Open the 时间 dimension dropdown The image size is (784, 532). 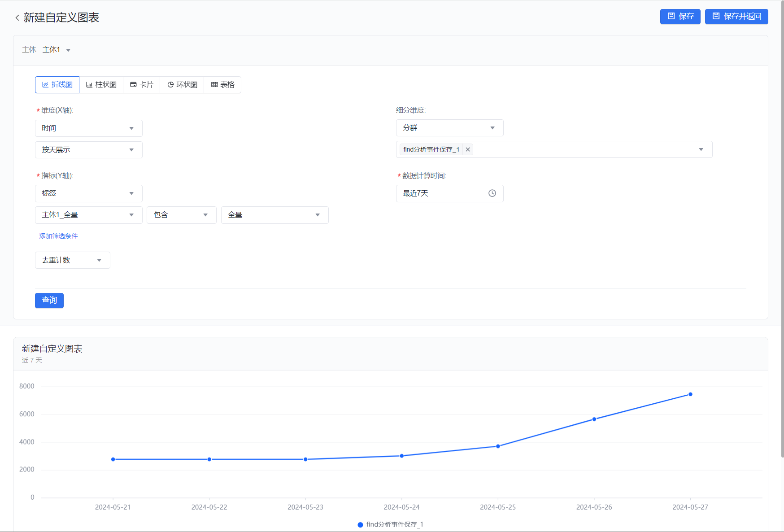pyautogui.click(x=89, y=128)
